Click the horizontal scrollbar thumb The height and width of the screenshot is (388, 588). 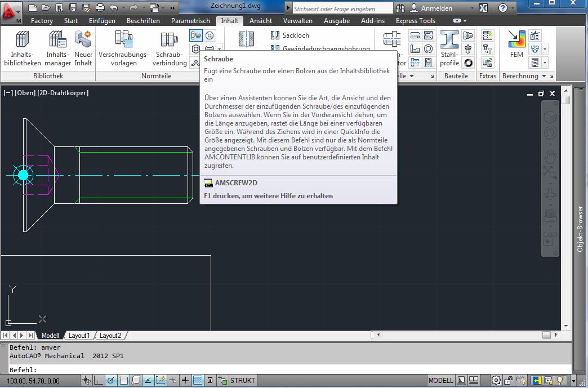[546, 335]
